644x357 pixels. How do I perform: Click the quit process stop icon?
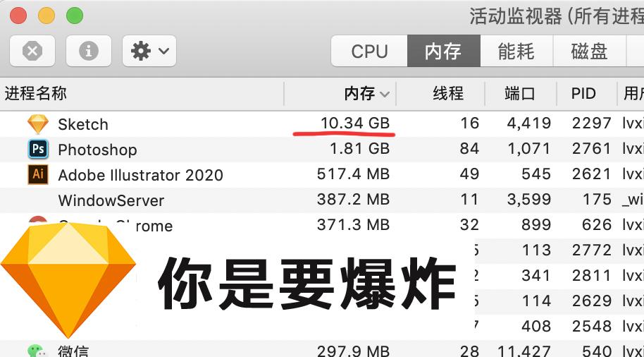pyautogui.click(x=32, y=51)
